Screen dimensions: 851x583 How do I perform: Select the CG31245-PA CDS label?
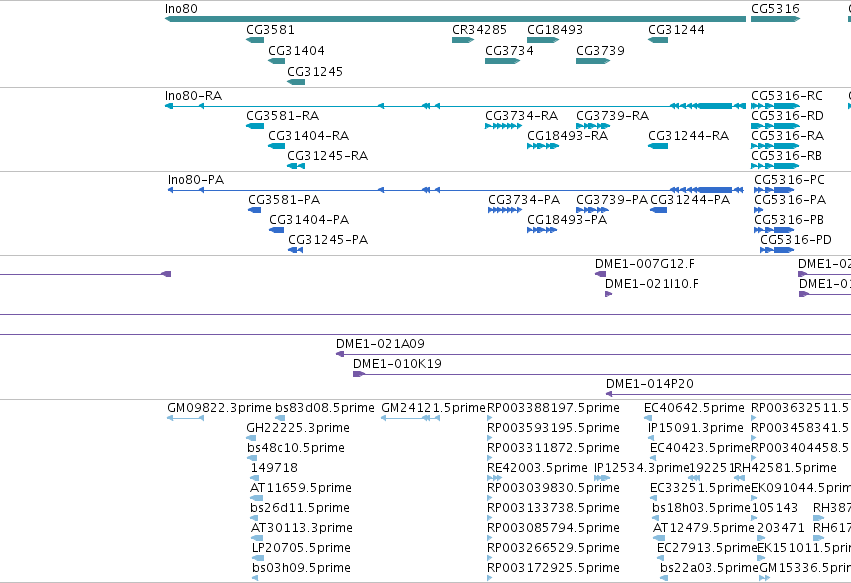point(328,240)
